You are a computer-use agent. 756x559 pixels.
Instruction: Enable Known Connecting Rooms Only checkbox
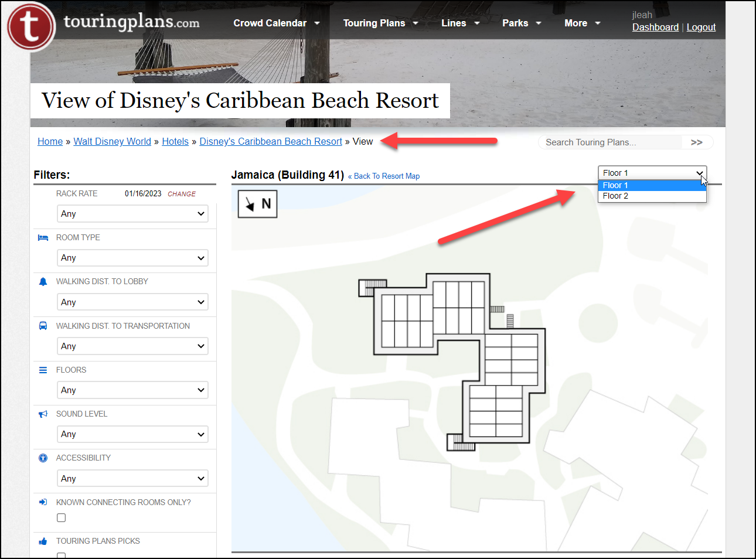(62, 518)
